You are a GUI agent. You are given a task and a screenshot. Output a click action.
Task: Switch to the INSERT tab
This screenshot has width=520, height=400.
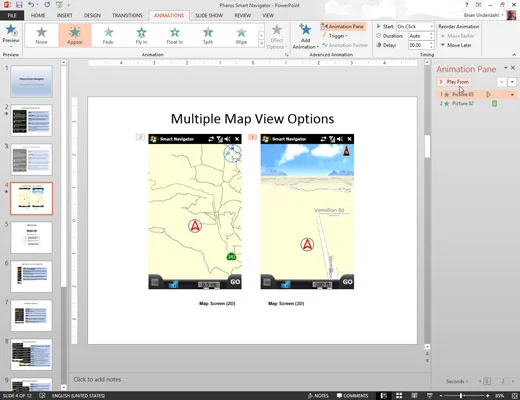pos(64,15)
